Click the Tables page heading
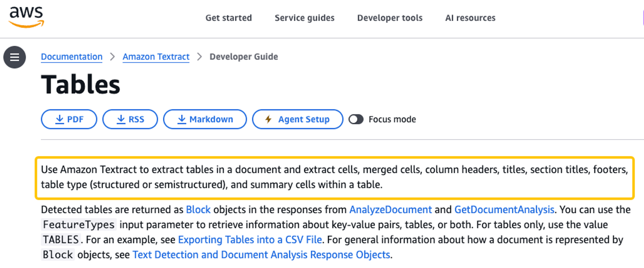The height and width of the screenshot is (268, 644). click(80, 85)
